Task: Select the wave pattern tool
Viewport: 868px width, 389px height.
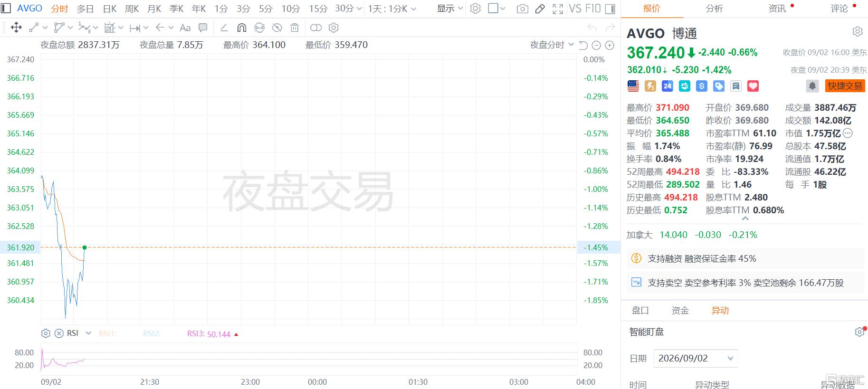Action: (84, 28)
